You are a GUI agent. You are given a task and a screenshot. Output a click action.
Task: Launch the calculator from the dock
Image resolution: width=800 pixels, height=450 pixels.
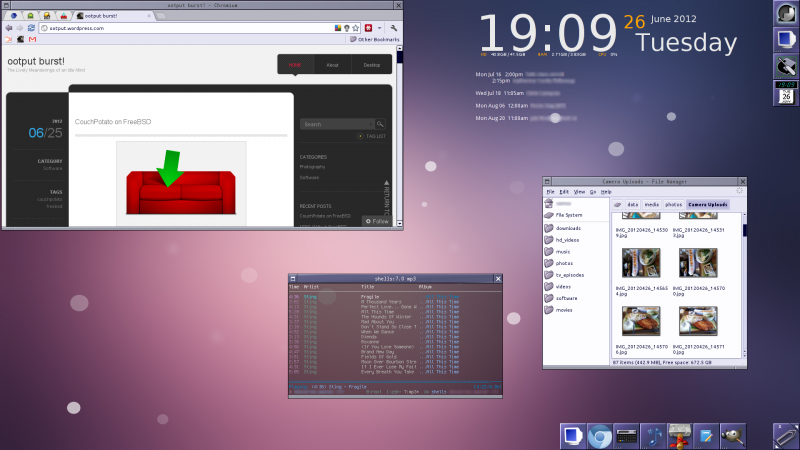[x=627, y=437]
